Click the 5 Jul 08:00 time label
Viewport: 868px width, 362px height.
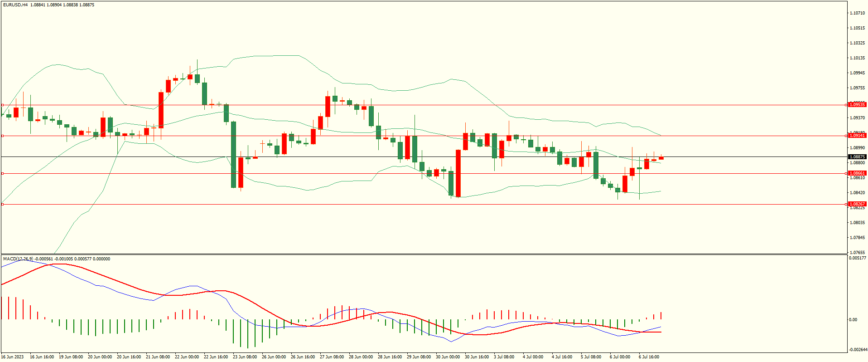point(591,357)
